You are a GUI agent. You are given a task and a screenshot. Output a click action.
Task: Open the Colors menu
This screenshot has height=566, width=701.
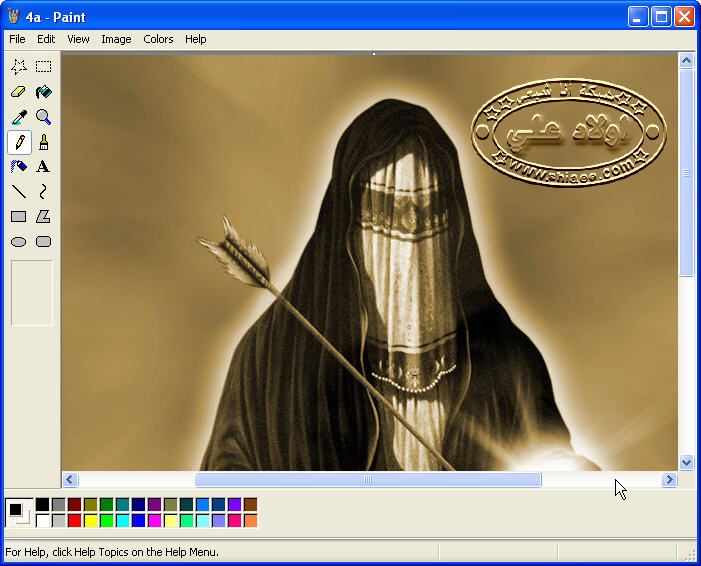[158, 39]
